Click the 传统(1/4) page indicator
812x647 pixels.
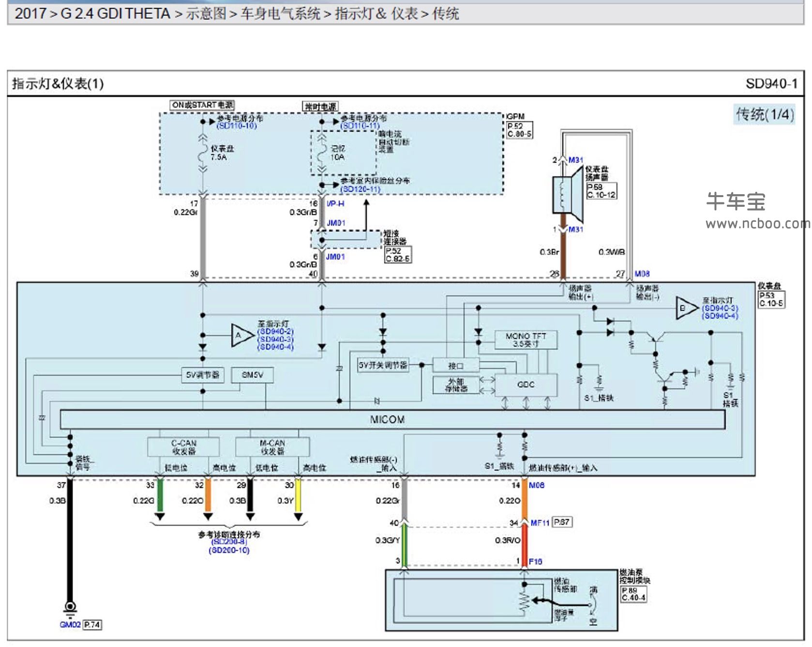click(765, 115)
